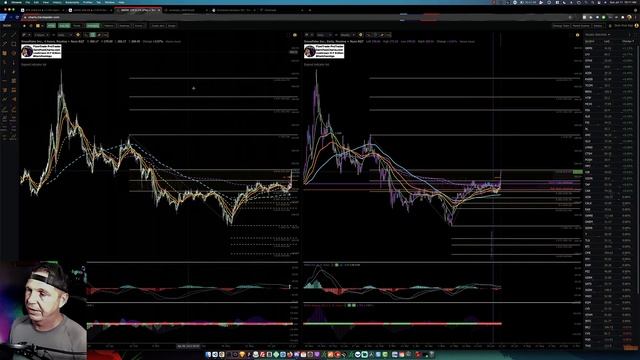
Task: Click the orange square tool icon in left sidebar
Action: [x=4, y=53]
